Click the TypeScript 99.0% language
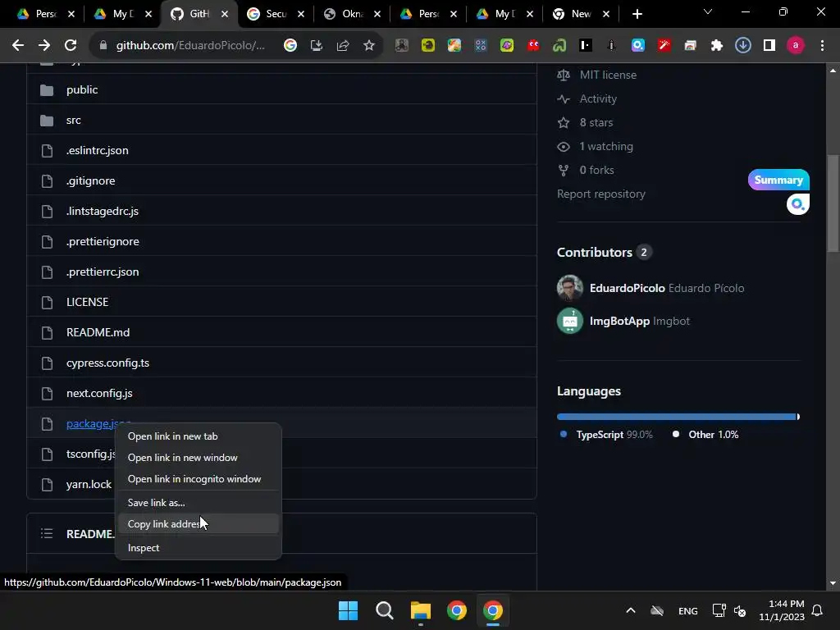Viewport: 840px width, 630px height. pos(614,435)
